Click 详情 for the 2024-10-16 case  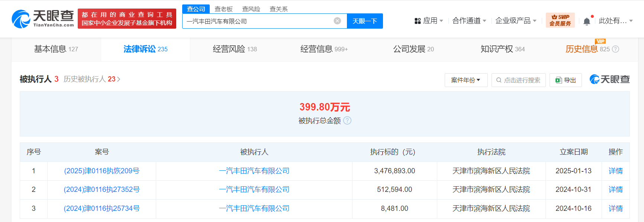(x=615, y=209)
